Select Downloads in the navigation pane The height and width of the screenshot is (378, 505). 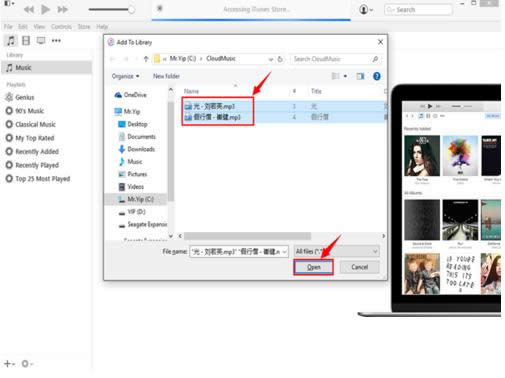136,149
